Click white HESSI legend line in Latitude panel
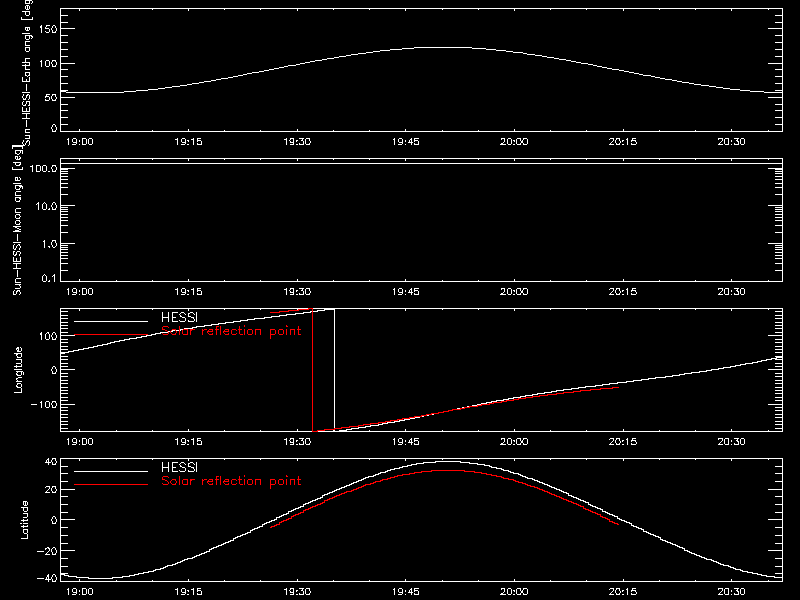This screenshot has height=600, width=800. point(111,471)
